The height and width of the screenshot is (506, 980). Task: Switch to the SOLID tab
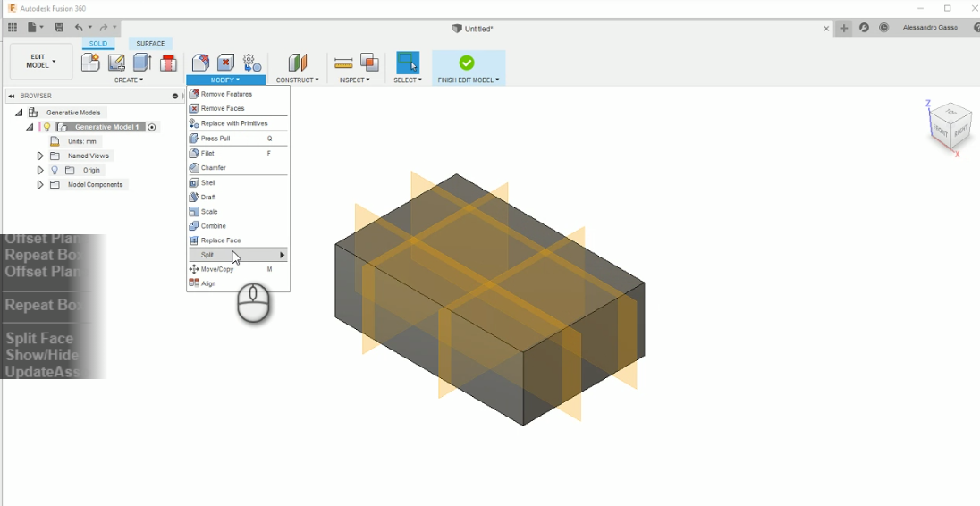tap(98, 43)
